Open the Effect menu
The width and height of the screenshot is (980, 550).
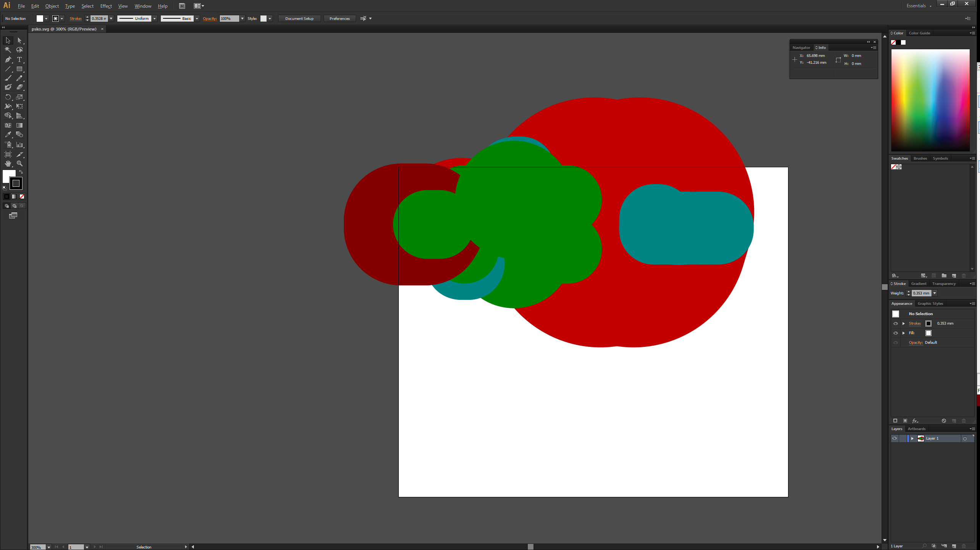(x=106, y=6)
